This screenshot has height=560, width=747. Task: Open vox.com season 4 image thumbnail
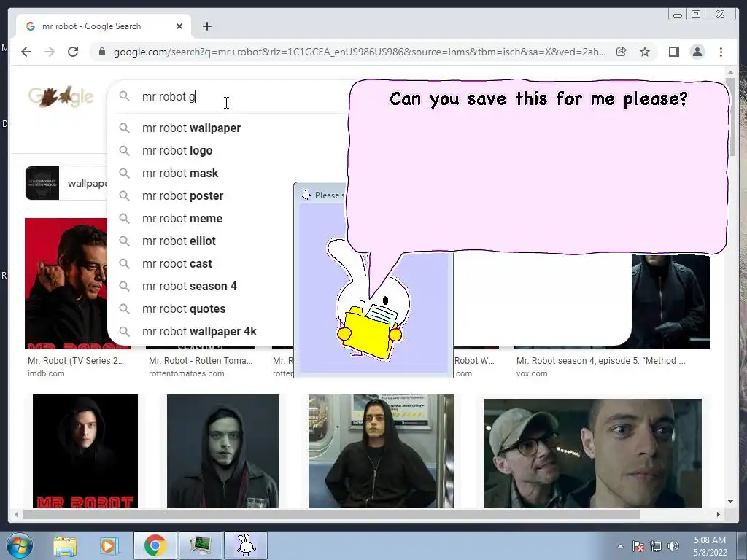[x=671, y=301]
